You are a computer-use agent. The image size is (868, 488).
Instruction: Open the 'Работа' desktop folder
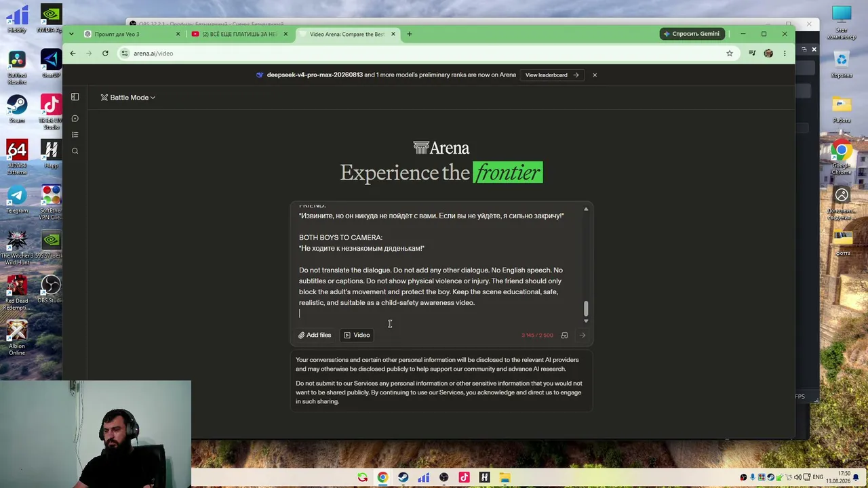pyautogui.click(x=842, y=109)
